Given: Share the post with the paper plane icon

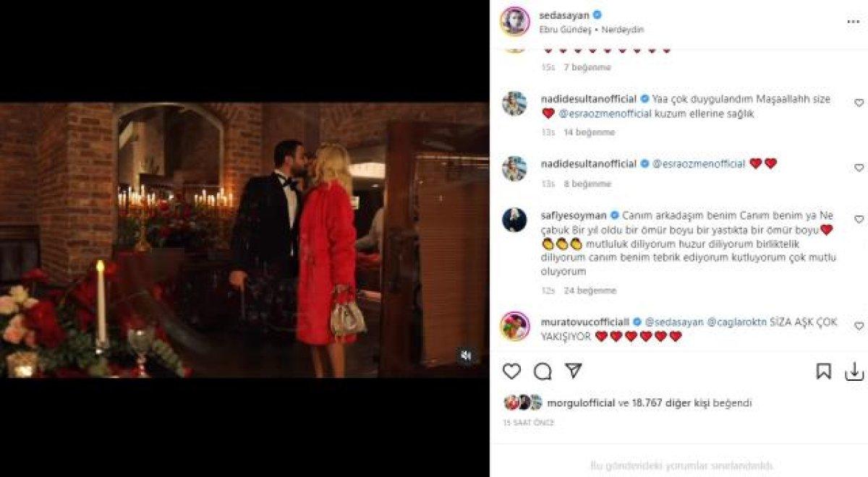Looking at the screenshot, I should (574, 371).
